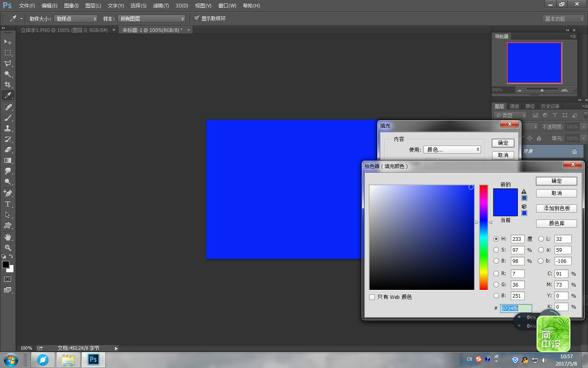Toggle Quick Mask mode

8,279
